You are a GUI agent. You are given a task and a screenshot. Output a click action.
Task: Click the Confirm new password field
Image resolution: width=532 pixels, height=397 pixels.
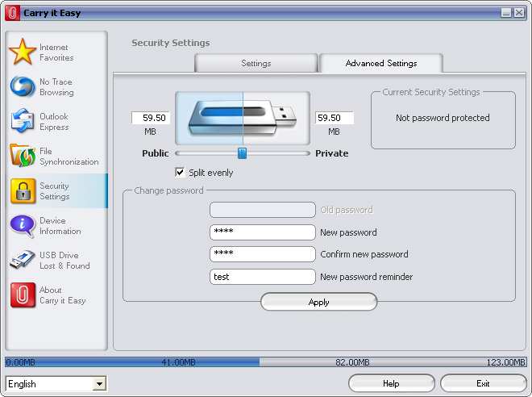pos(263,254)
